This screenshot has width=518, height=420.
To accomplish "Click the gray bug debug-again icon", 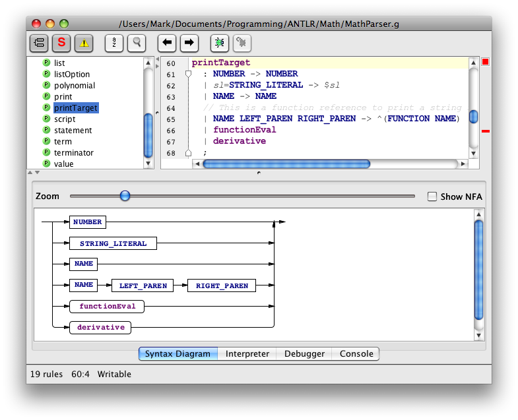I will (242, 43).
